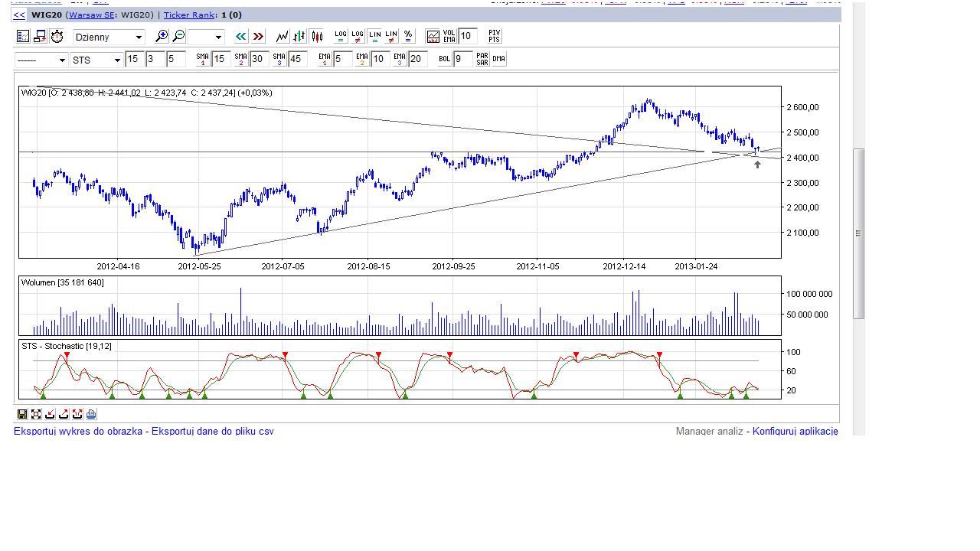Switch to line chart type
Image resolution: width=980 pixels, height=551 pixels.
tap(283, 37)
